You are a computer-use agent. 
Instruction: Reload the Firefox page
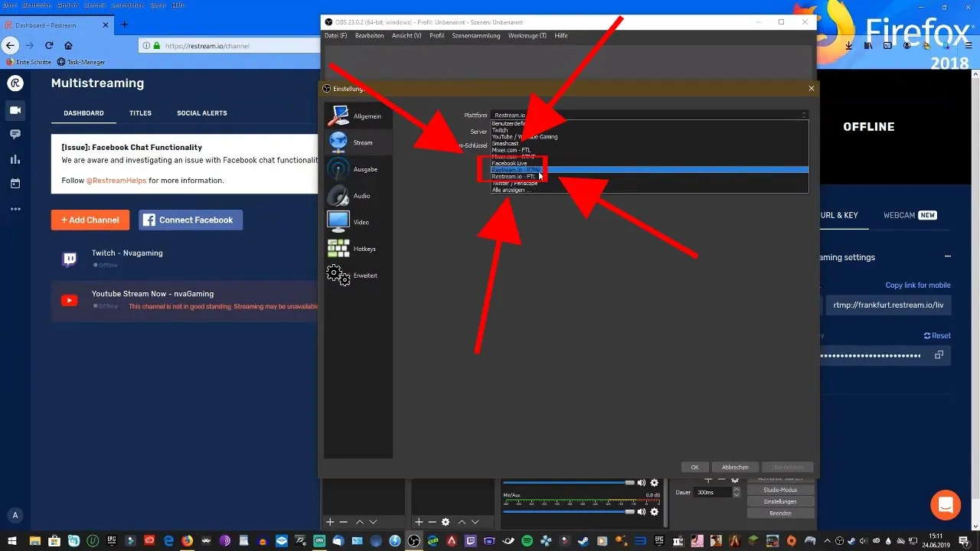tap(49, 46)
